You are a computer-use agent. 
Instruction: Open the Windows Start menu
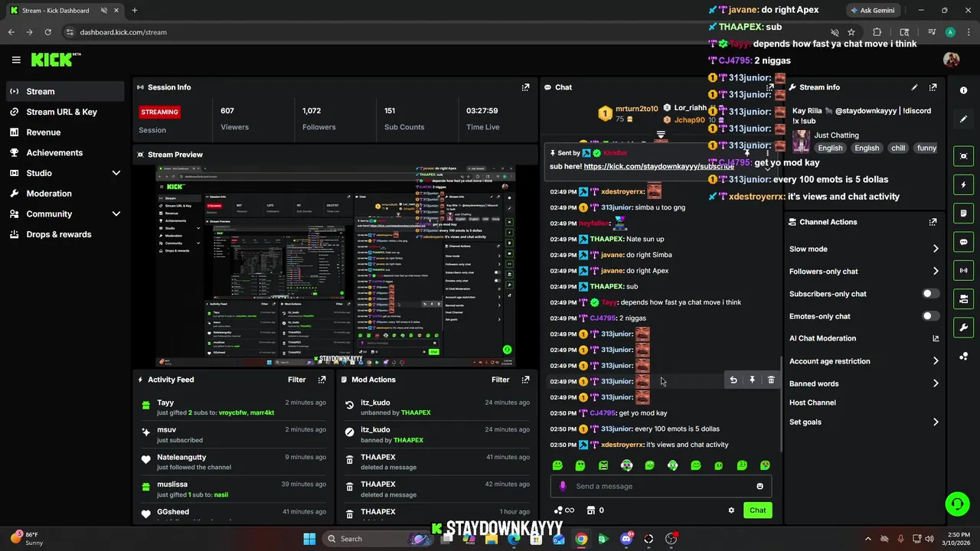(309, 539)
